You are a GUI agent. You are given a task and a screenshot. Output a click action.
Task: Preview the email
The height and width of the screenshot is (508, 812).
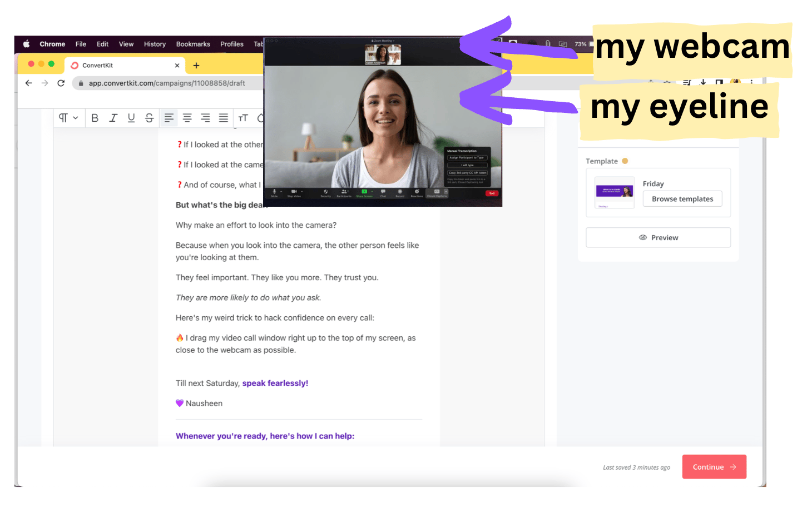click(658, 237)
